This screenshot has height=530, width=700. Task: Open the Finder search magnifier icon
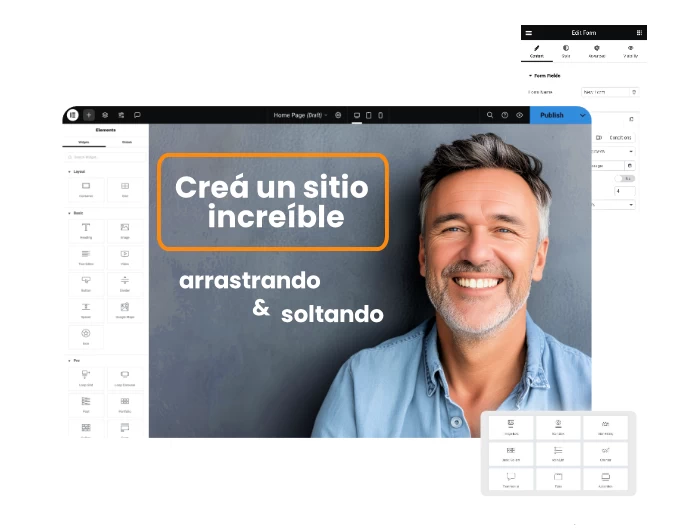[x=490, y=115]
